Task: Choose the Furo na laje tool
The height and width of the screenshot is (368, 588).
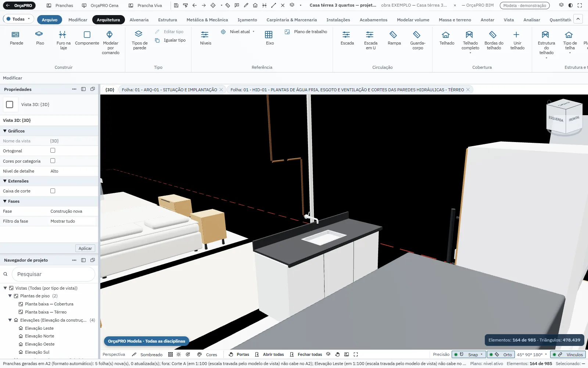Action: (x=63, y=40)
